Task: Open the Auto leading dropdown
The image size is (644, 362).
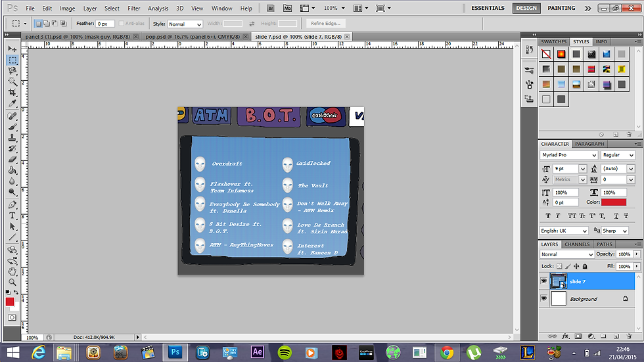Action: coord(631,169)
